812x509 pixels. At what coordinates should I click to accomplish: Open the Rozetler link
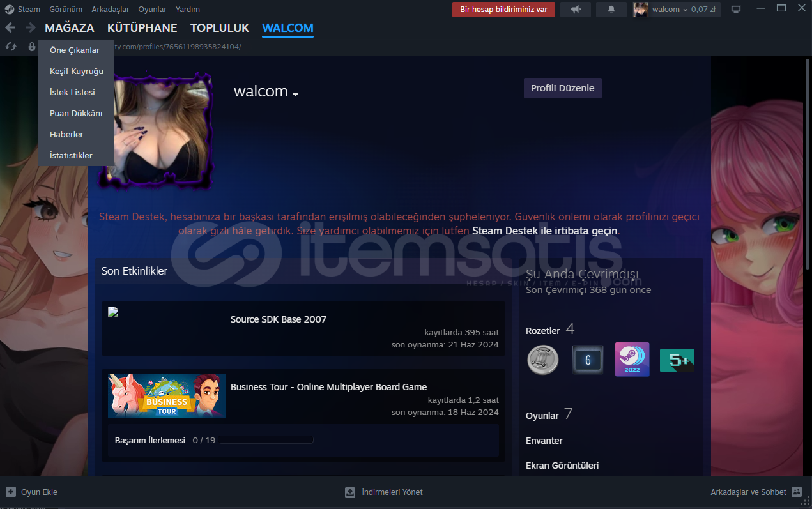543,331
